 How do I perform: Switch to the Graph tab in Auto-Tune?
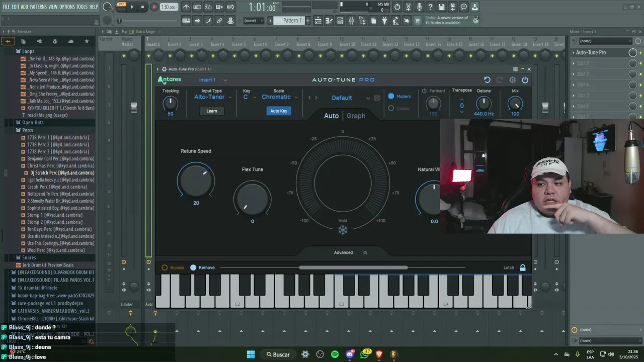click(356, 116)
